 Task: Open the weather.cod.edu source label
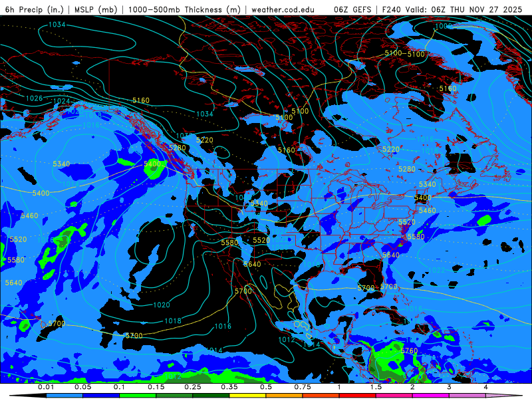[283, 9]
